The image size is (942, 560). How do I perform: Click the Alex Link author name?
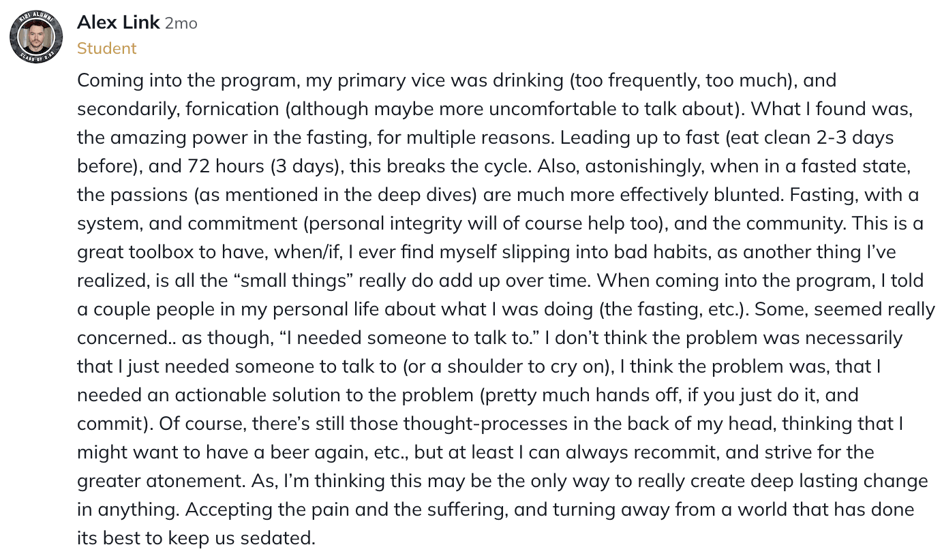119,22
